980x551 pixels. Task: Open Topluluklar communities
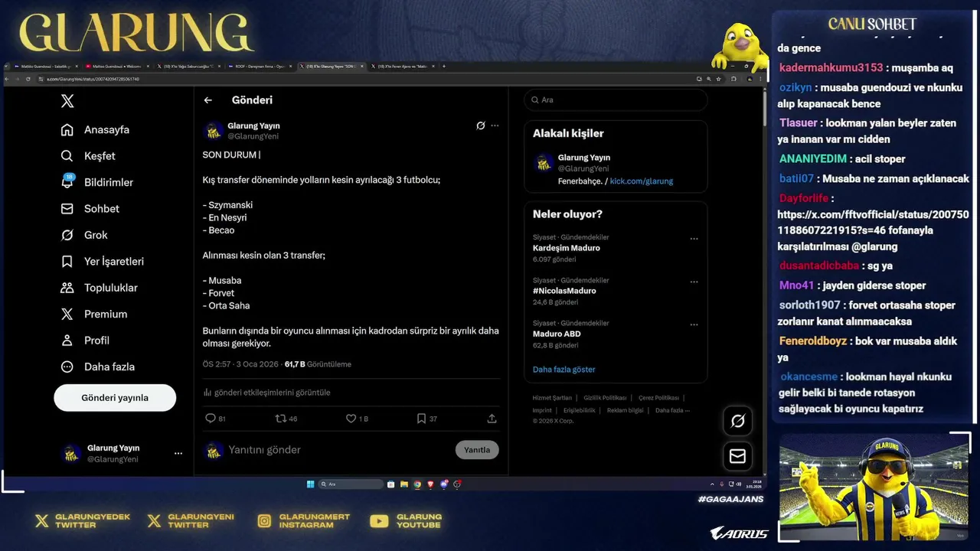(100, 288)
